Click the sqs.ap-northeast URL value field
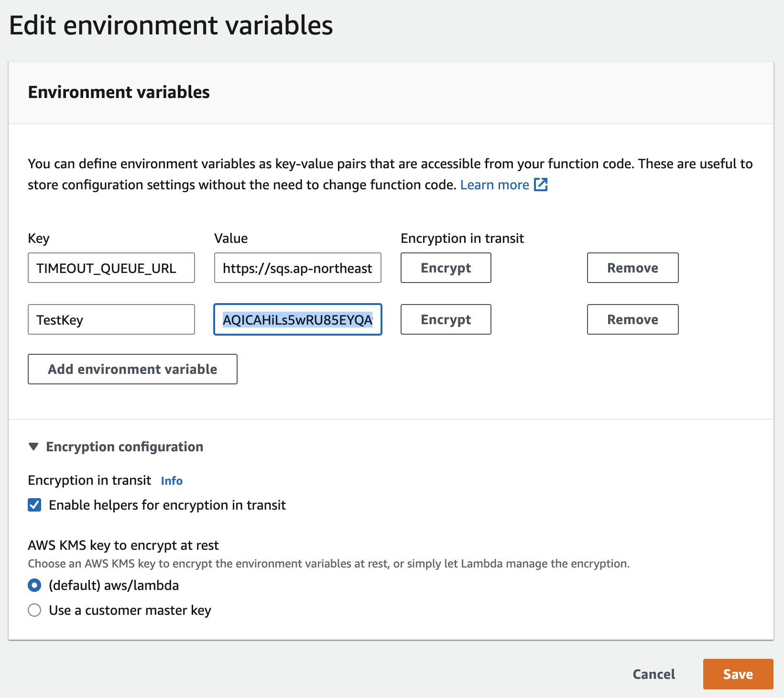The width and height of the screenshot is (784, 698). 297,268
